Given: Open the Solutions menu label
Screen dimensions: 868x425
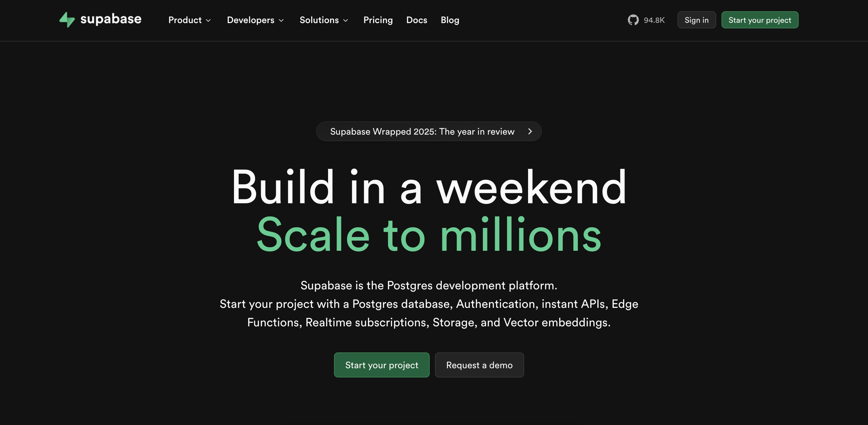Looking at the screenshot, I should 319,20.
